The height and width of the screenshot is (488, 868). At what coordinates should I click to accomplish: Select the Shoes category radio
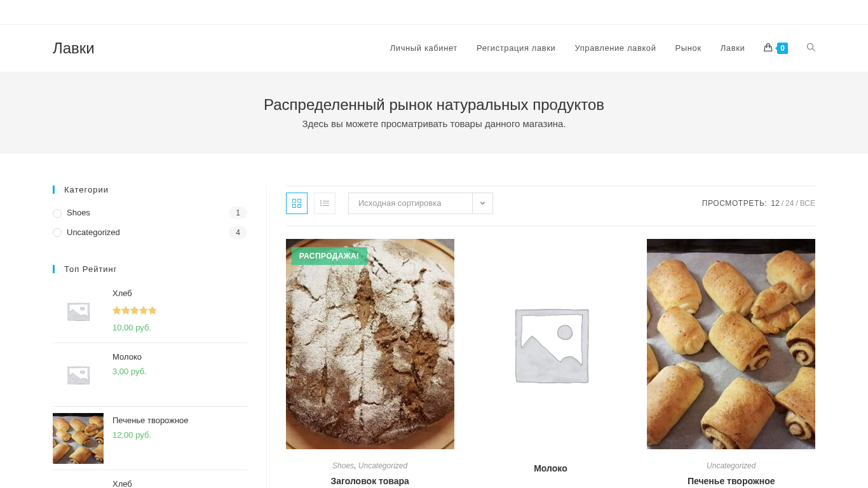(x=57, y=213)
